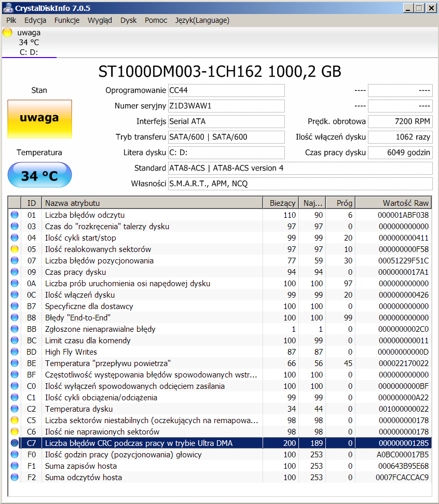Click the blue status dot for attribute 0C

click(x=15, y=295)
